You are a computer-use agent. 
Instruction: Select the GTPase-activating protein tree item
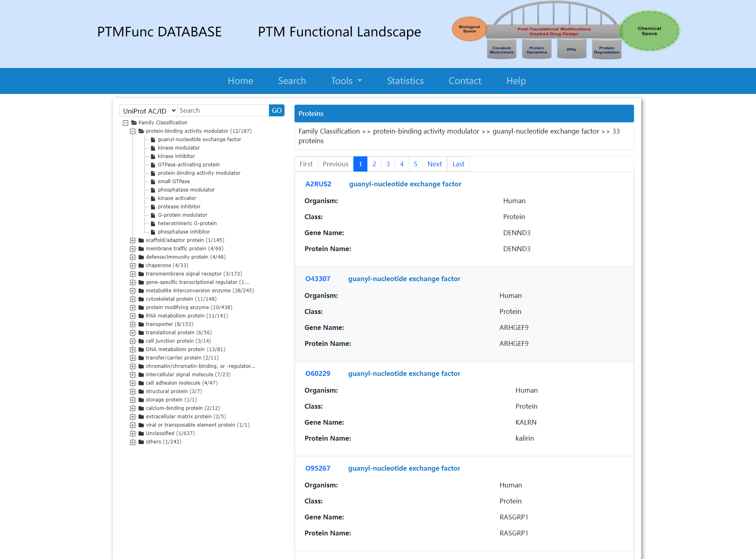[188, 165]
